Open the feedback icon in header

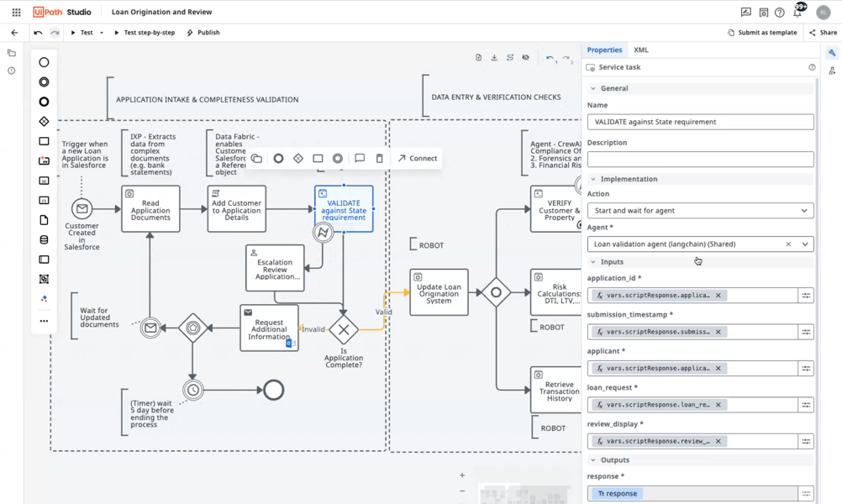click(746, 12)
